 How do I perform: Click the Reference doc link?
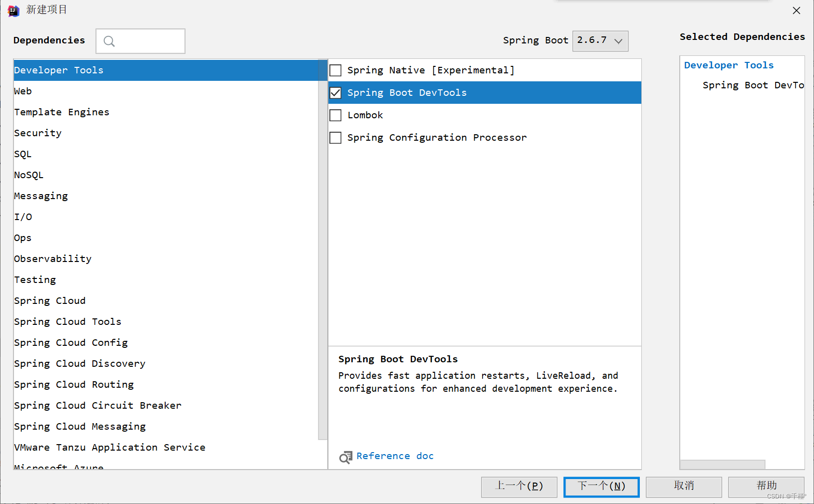pyautogui.click(x=395, y=456)
